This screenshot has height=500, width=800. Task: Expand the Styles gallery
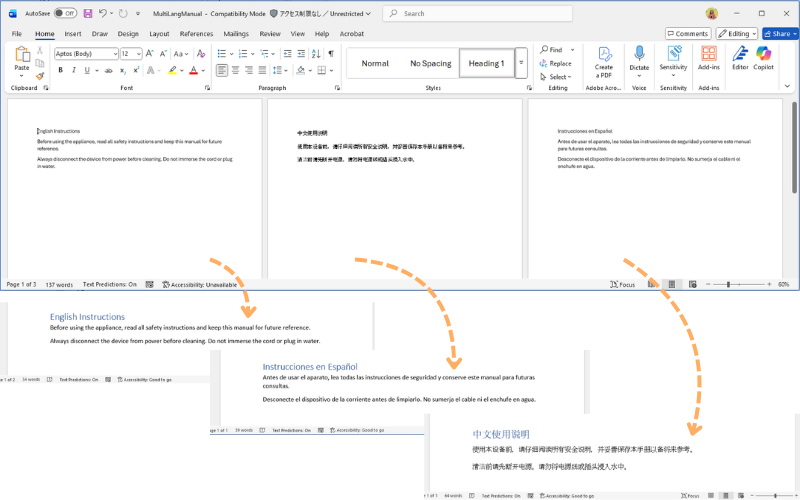click(x=521, y=63)
